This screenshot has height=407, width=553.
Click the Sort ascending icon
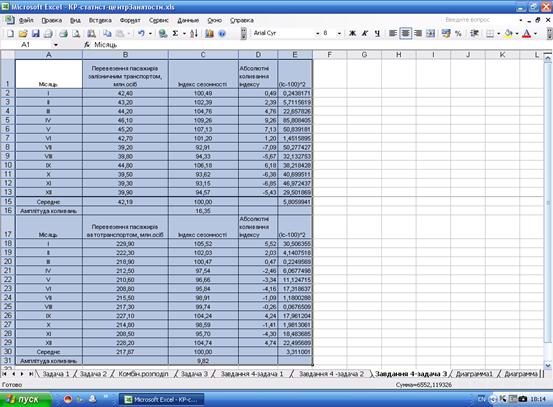point(194,34)
